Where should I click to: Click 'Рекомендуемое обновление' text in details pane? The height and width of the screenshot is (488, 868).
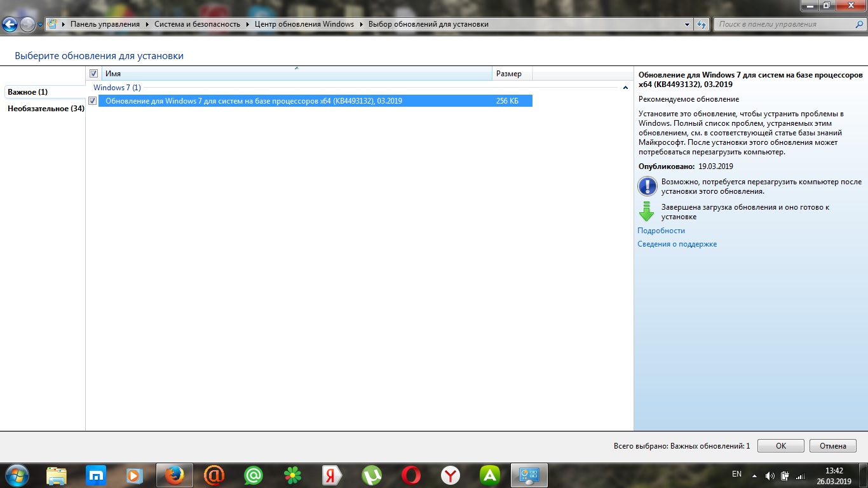tap(688, 99)
